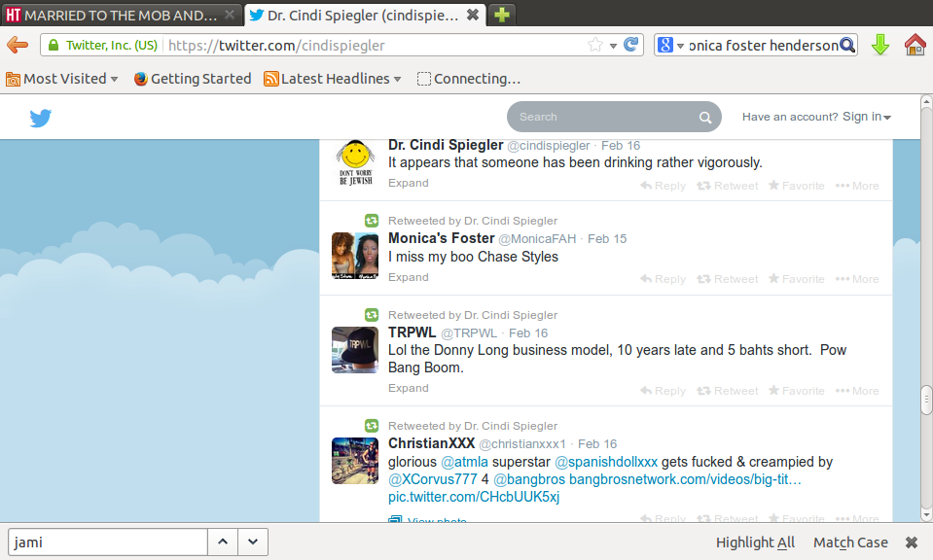Expand the Monica's Foster tweet
Image resolution: width=933 pixels, height=560 pixels.
pyautogui.click(x=409, y=277)
